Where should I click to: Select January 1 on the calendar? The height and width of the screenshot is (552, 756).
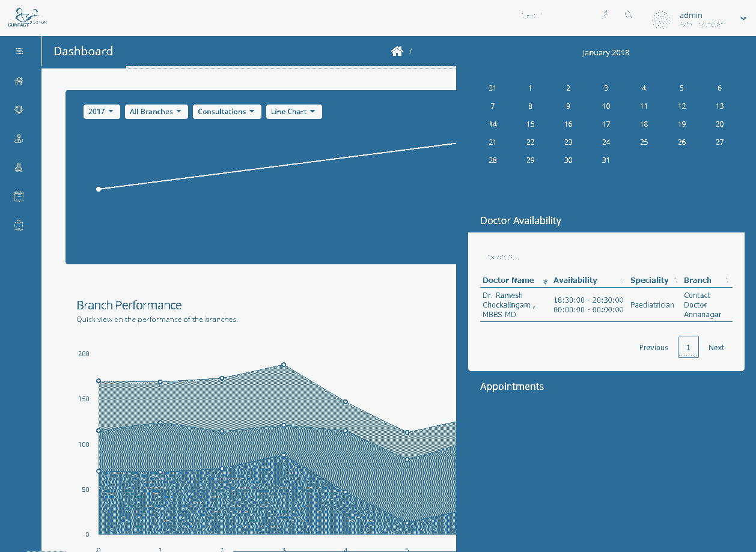[x=530, y=88]
